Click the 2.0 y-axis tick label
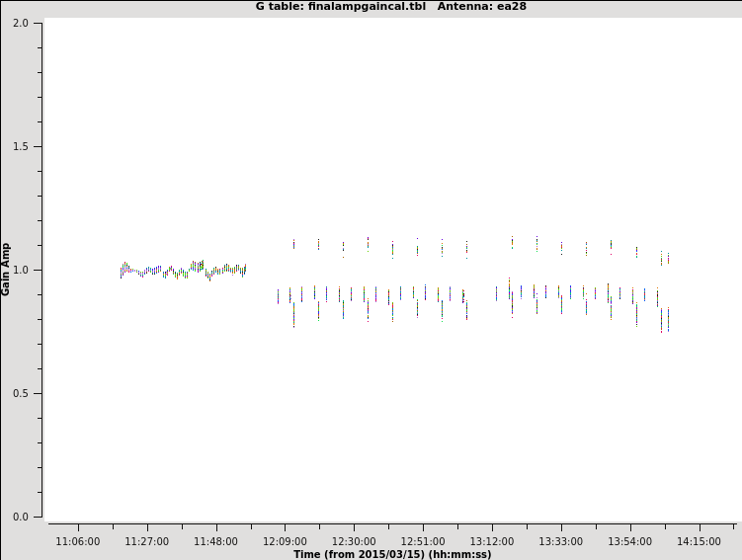 pos(20,23)
